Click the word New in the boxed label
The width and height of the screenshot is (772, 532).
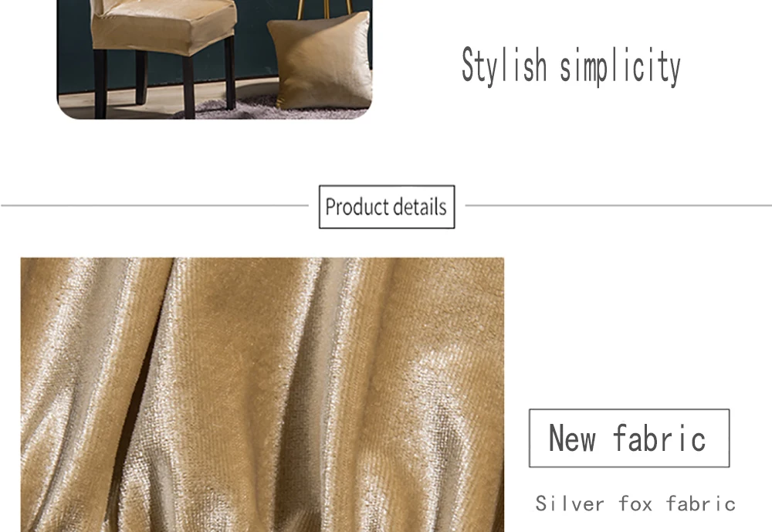tap(573, 438)
